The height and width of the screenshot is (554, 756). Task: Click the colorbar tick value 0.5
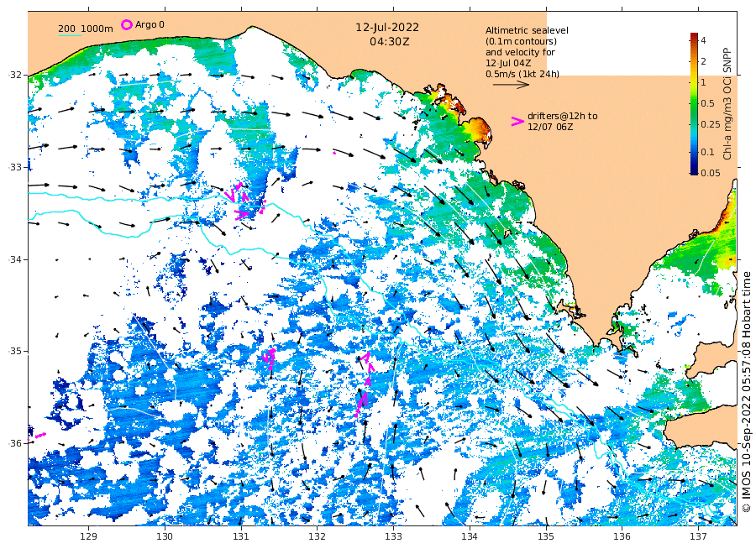click(708, 103)
